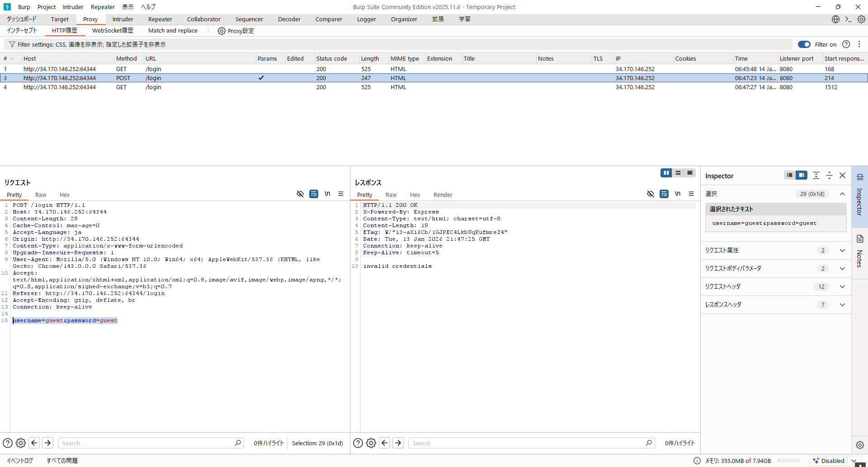
Task: Switch to the Sequencer tab
Action: pos(249,19)
